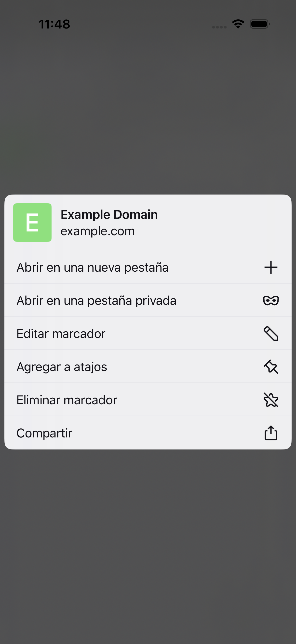Image resolution: width=296 pixels, height=644 pixels.
Task: Tap the pencil edit icon
Action: [271, 334]
